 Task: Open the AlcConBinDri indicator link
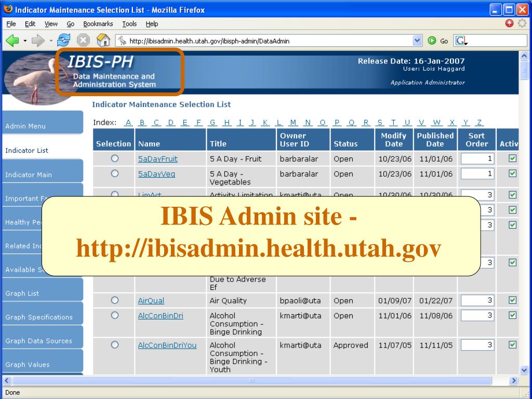[x=161, y=316]
